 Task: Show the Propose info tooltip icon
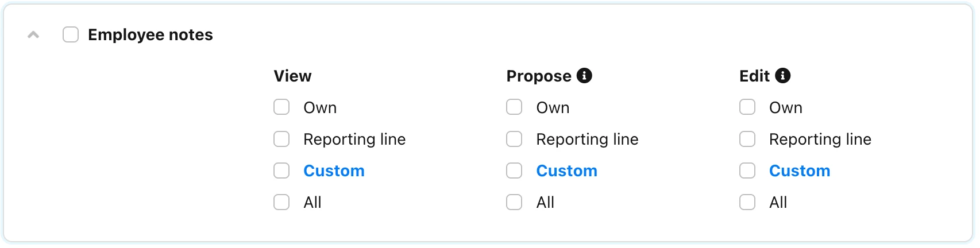coord(584,75)
